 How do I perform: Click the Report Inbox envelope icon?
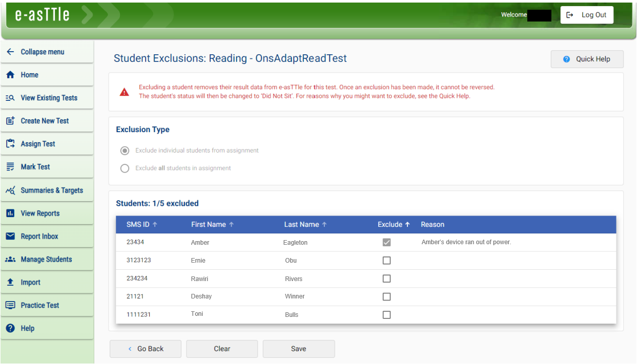click(11, 236)
